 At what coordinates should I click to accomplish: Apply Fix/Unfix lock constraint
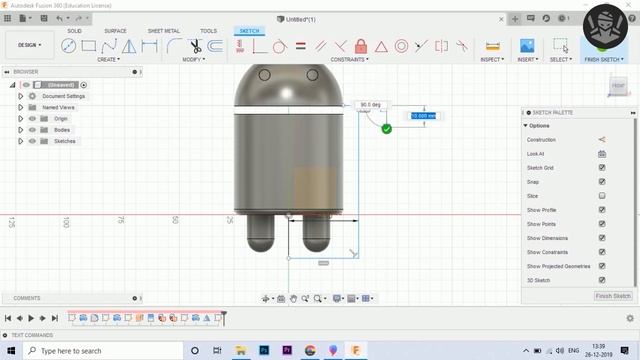click(x=361, y=46)
